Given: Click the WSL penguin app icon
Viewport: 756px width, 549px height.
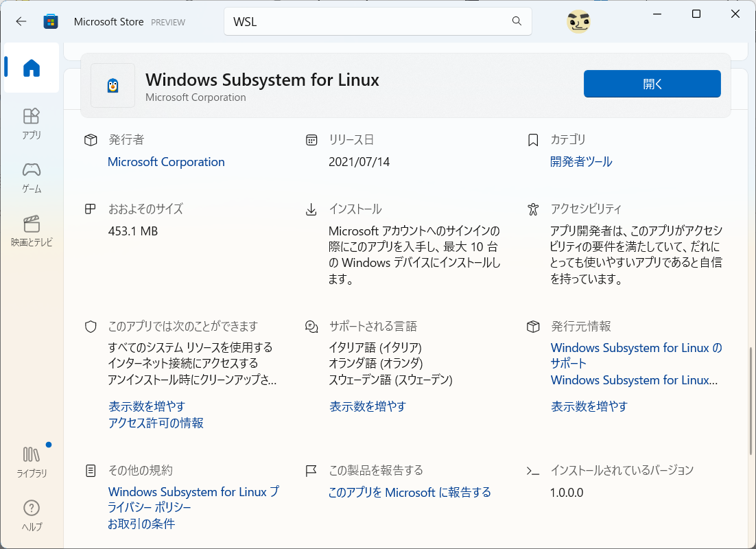Looking at the screenshot, I should (x=113, y=85).
